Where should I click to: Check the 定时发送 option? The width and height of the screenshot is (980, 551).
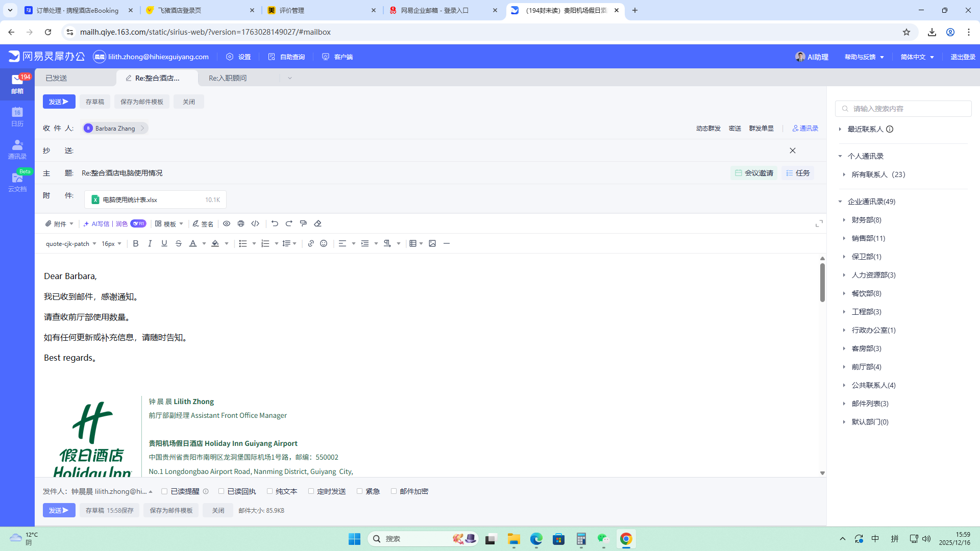(x=311, y=491)
